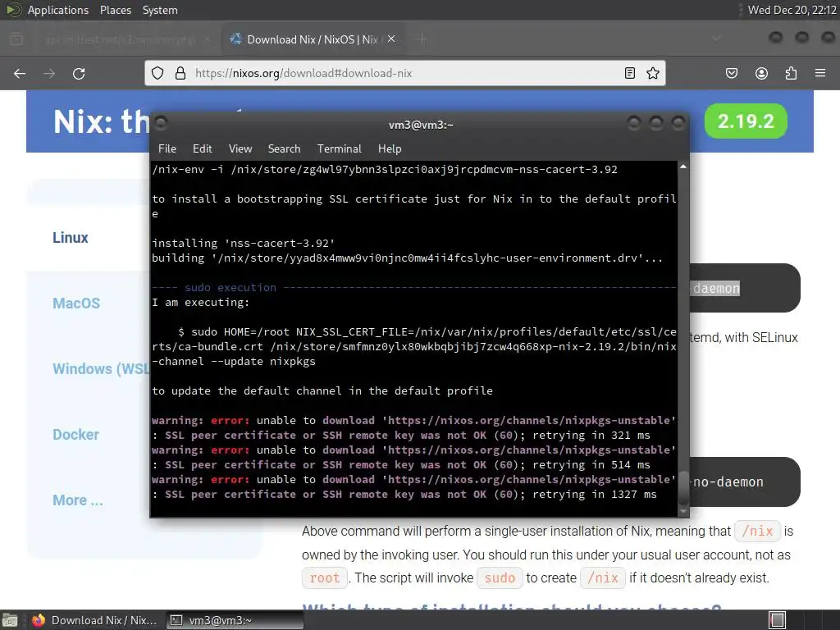The width and height of the screenshot is (840, 630).
Task: Click the terminal vertical scrollbar thumb
Action: coord(683,487)
